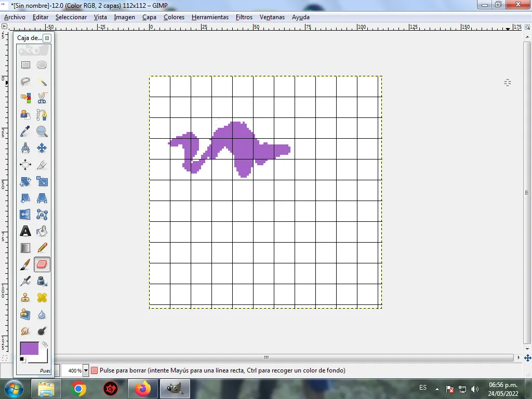The width and height of the screenshot is (532, 399).
Task: Open the image menu triangle button at ruler corner
Action: coord(4,26)
